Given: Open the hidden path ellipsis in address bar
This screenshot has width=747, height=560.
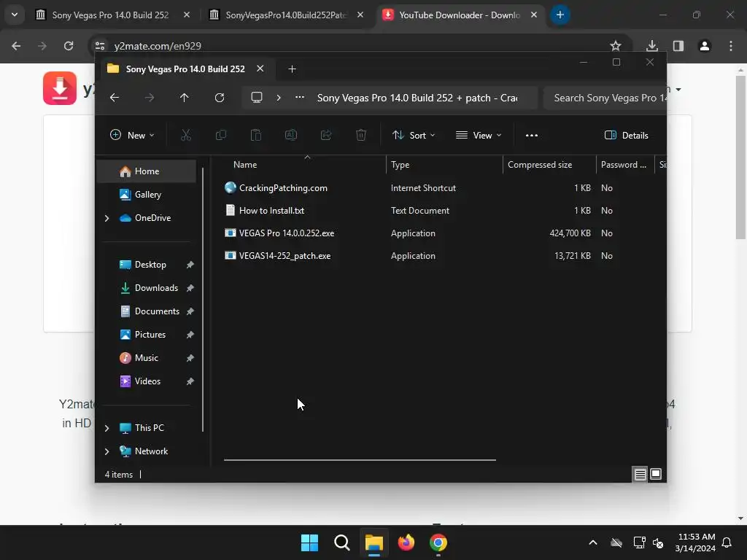Looking at the screenshot, I should (x=300, y=97).
